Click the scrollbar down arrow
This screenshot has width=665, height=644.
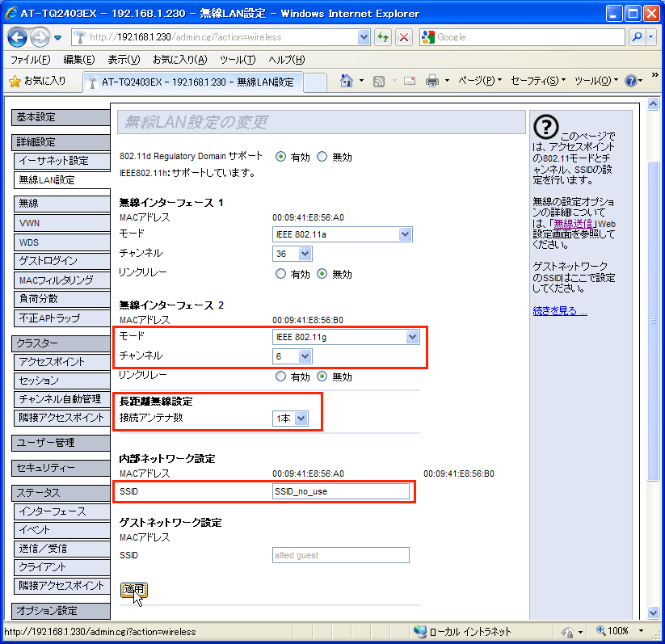(x=653, y=612)
